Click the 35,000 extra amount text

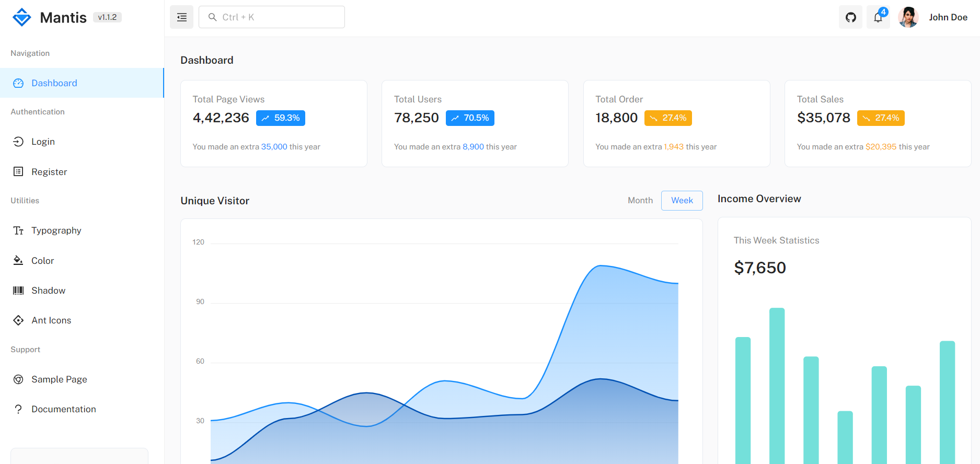[274, 147]
